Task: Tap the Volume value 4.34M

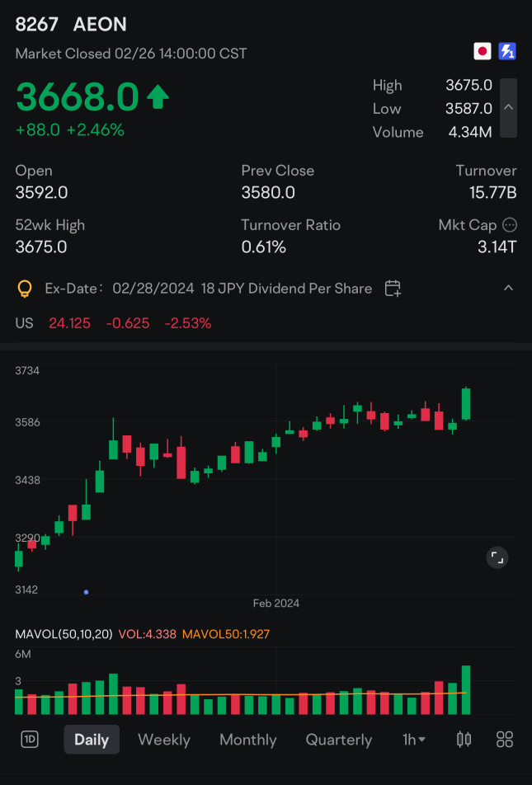Action: click(470, 132)
